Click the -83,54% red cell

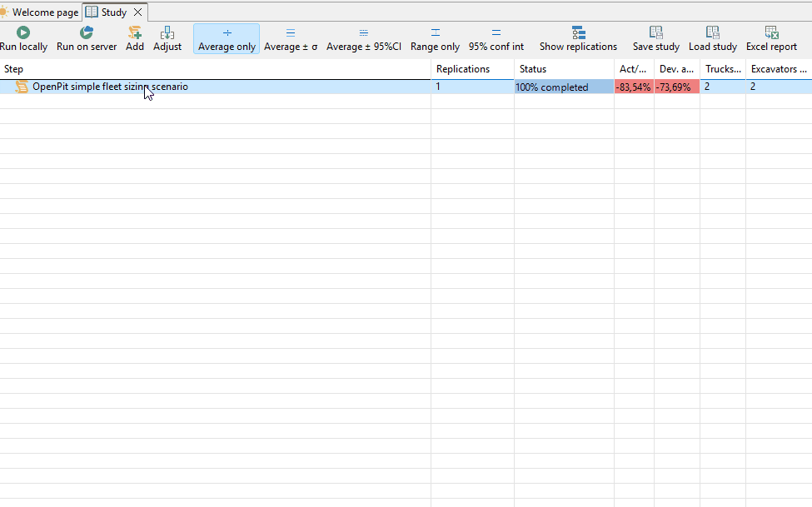(634, 87)
